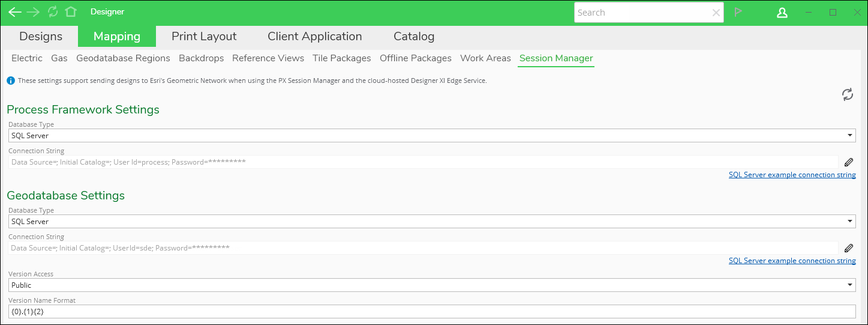Open the Catalog tab
Image resolution: width=868 pixels, height=325 pixels.
pos(414,37)
